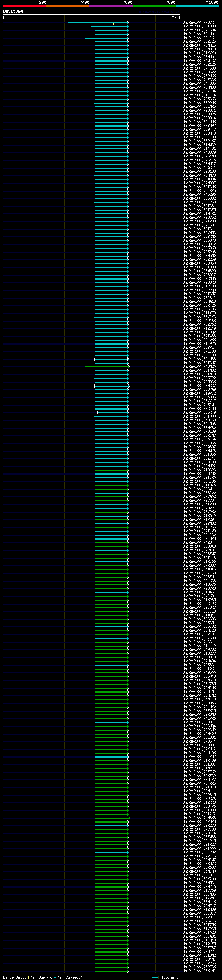Screen dimensions: 222x980
Task: Click the UniRef100_B4R8L1 label
Action: [x=199, y=917]
